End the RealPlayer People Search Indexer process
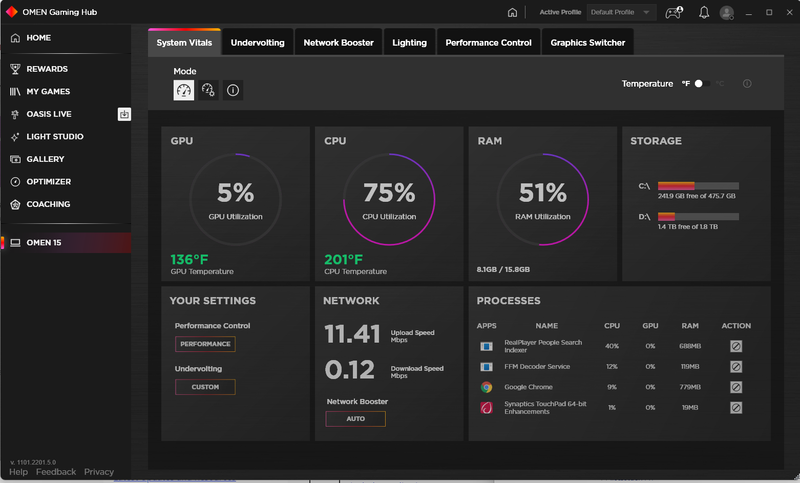Screen dimensions: 800x483 [736, 346]
